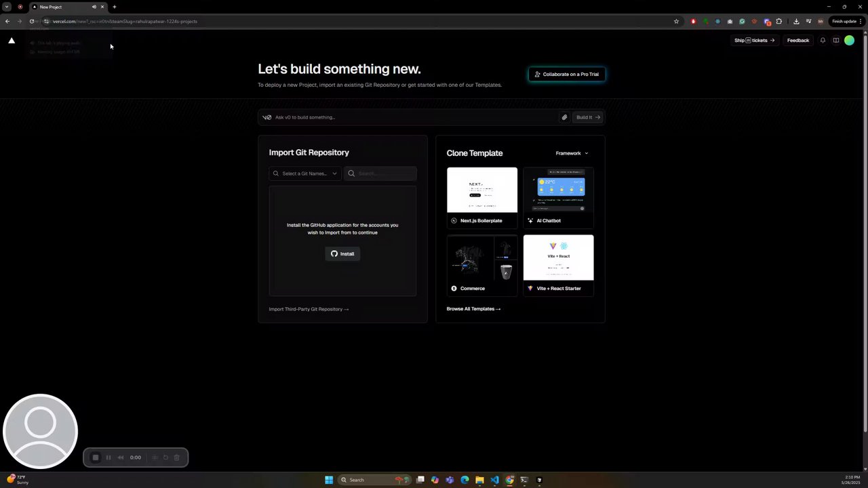This screenshot has width=868, height=488.
Task: Open the green gradient user avatar menu
Action: 849,40
